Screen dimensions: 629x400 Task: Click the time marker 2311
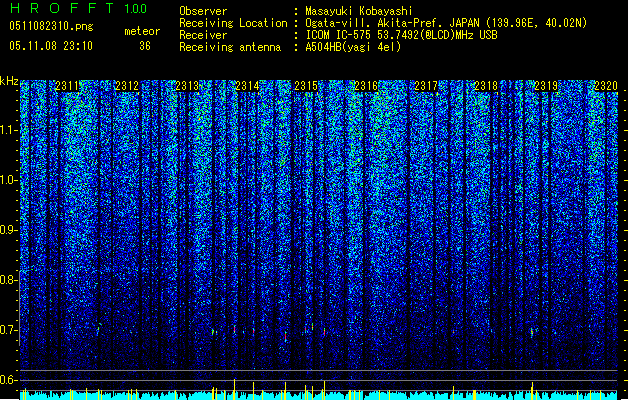tap(67, 86)
